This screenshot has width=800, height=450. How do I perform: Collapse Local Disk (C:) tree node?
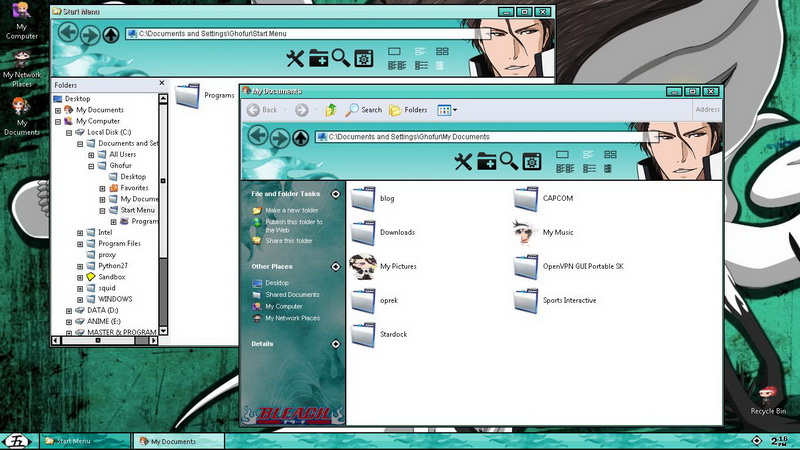click(x=69, y=133)
